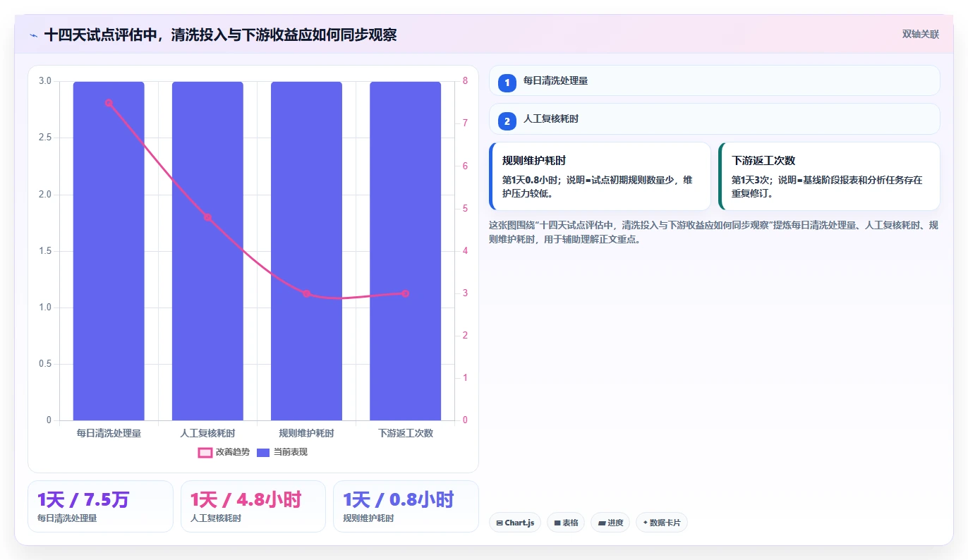Viewport: 968px width, 560px height.
Task: Click the number 1 badge for 每日清洗处理量
Action: click(507, 83)
